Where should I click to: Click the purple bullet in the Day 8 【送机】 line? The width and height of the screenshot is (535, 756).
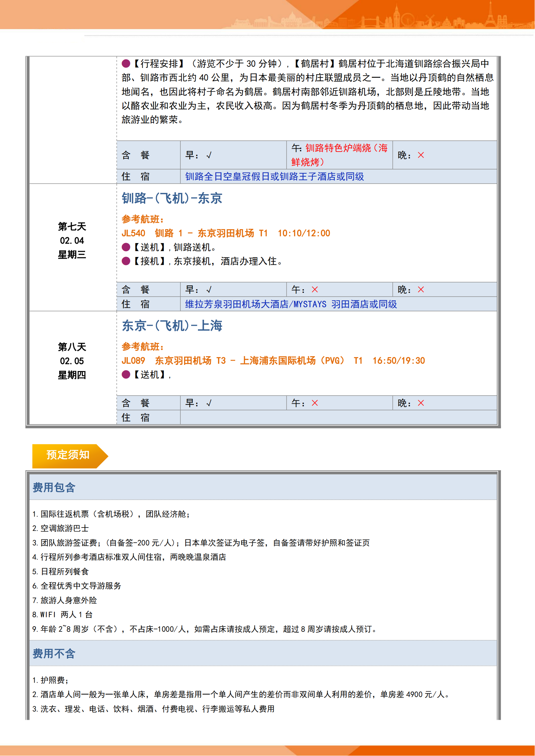[126, 375]
